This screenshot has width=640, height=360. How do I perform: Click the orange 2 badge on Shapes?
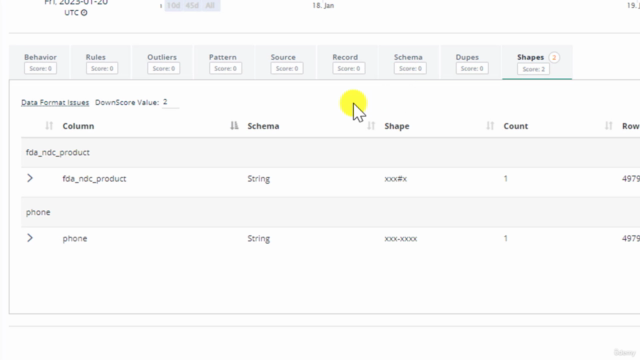click(x=554, y=58)
